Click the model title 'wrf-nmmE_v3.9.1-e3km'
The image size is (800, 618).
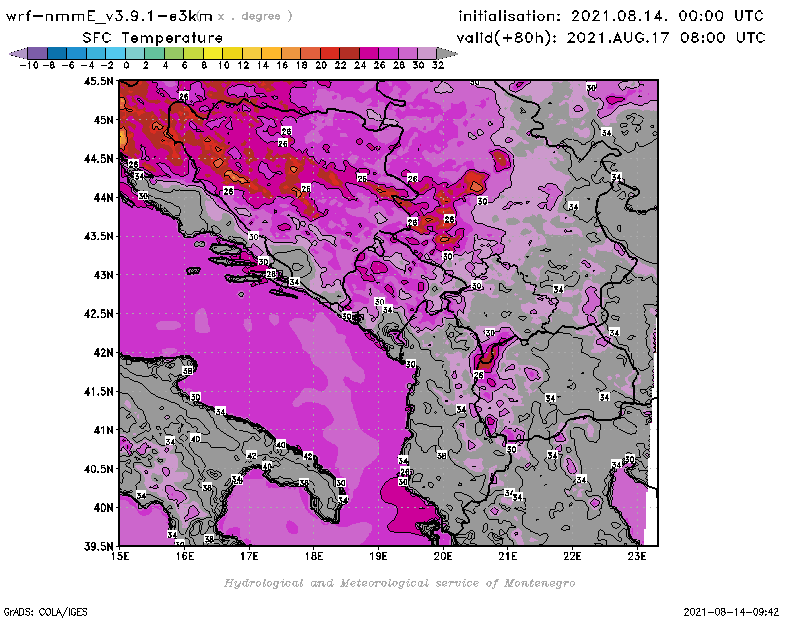coord(109,16)
